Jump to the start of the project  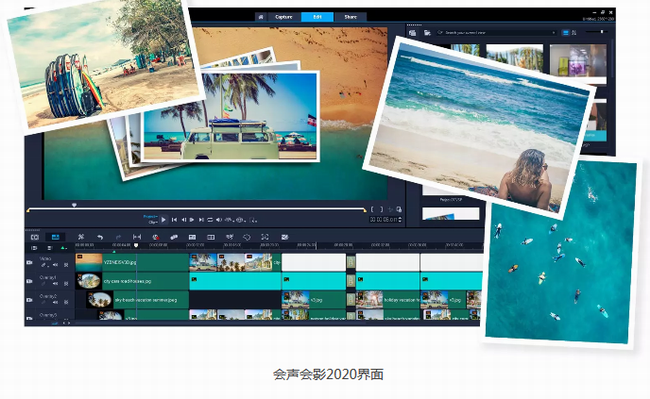[174, 220]
